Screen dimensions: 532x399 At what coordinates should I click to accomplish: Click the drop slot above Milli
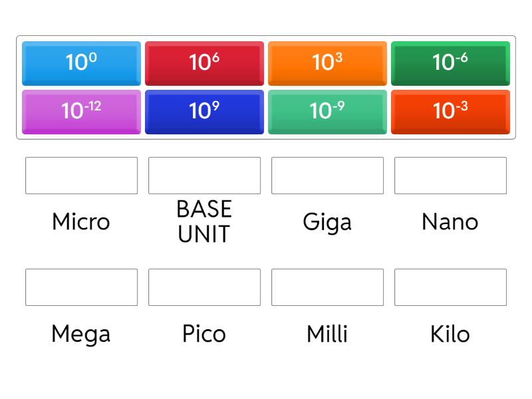(x=327, y=287)
